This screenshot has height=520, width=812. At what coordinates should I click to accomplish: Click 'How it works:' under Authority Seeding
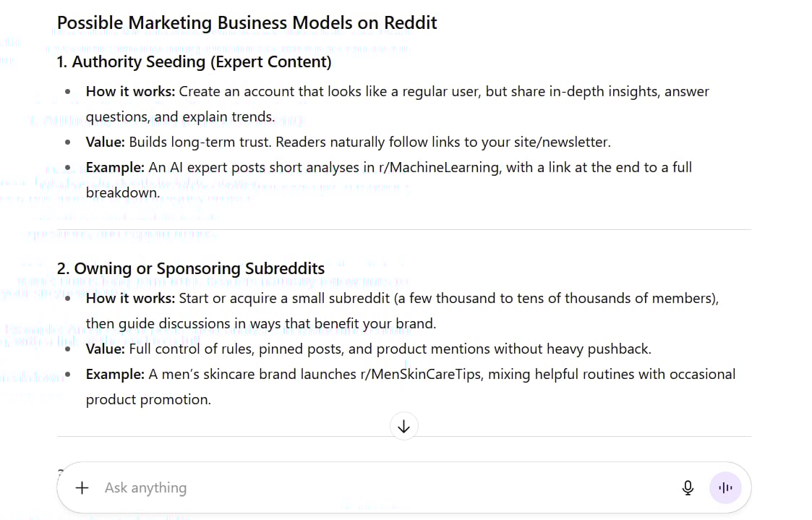pos(130,92)
